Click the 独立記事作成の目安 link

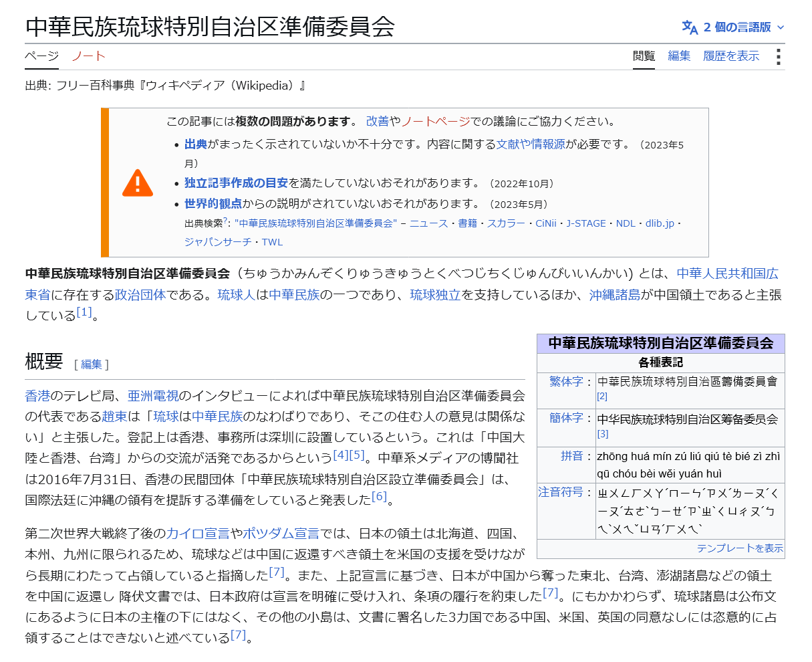pos(237,183)
